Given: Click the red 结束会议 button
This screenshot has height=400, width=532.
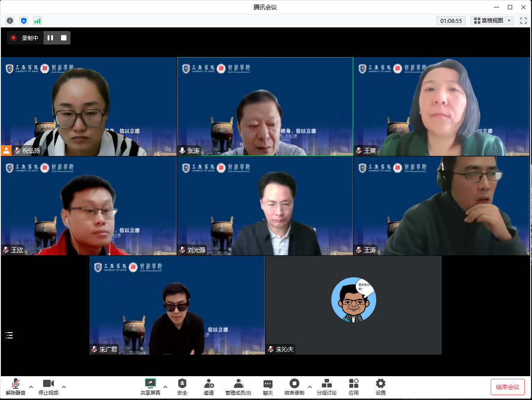Looking at the screenshot, I should coord(507,387).
